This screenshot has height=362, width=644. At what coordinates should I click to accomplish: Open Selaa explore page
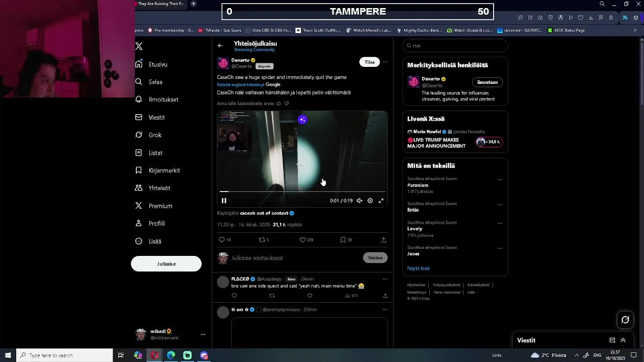pos(149,82)
